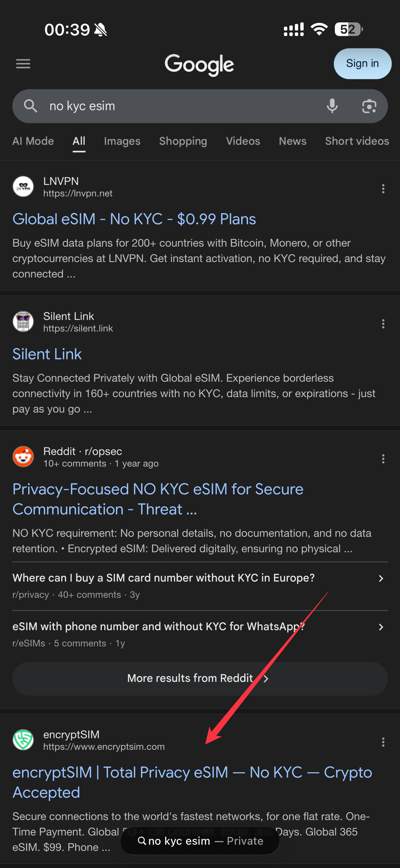The width and height of the screenshot is (400, 868).
Task: Expand More results from Reddit
Action: pos(200,678)
